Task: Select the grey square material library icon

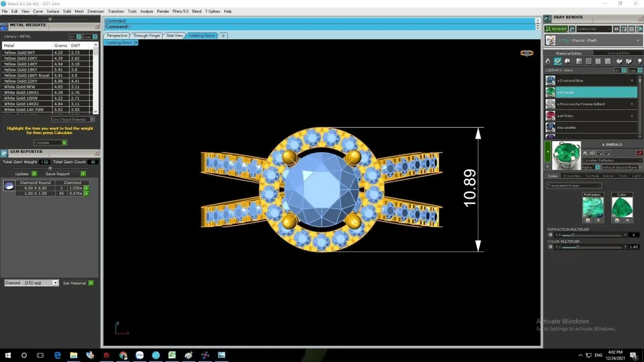Action: pyautogui.click(x=579, y=61)
